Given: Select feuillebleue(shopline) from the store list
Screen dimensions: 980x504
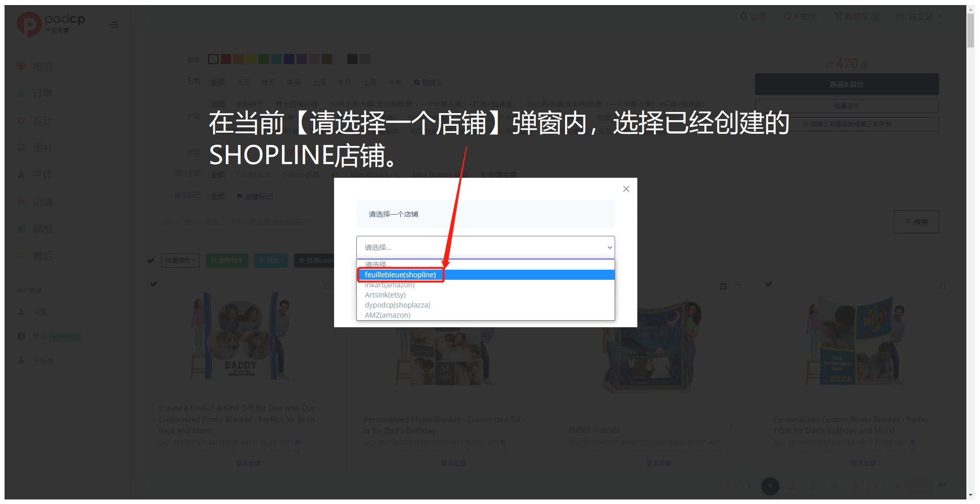Looking at the screenshot, I should (486, 275).
